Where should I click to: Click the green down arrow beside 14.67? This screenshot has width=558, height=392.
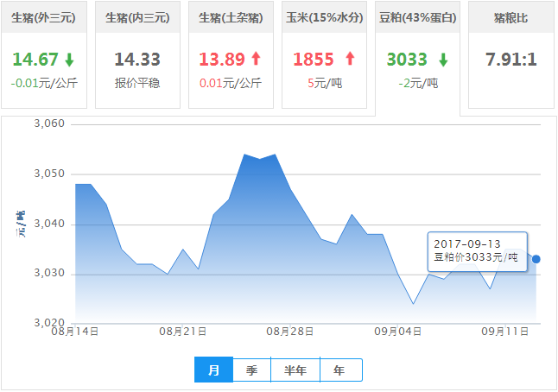[69, 60]
